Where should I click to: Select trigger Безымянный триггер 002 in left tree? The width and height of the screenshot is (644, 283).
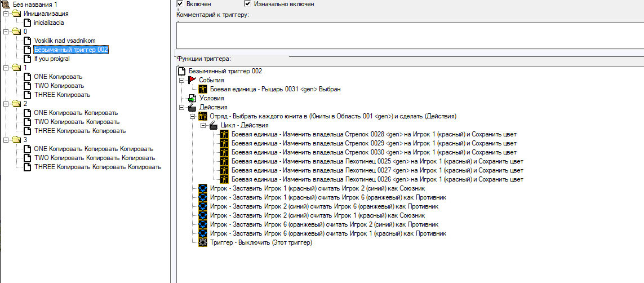pos(71,50)
